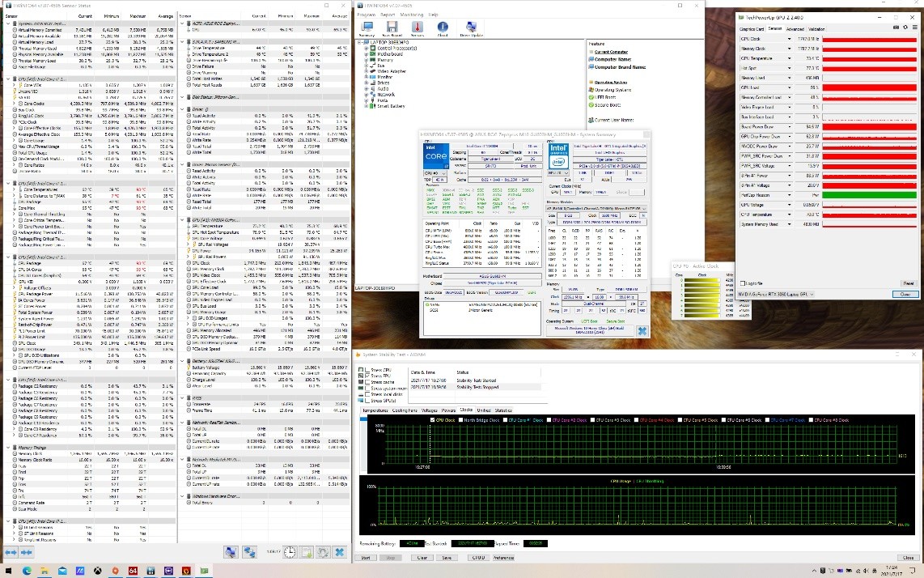Viewport: 924px width, 578px height.
Task: Click the Save Report floppy disk icon
Action: coord(392,28)
